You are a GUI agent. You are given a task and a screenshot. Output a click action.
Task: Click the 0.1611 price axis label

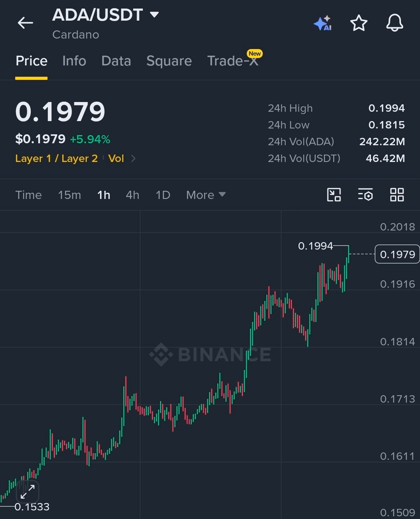pyautogui.click(x=397, y=456)
